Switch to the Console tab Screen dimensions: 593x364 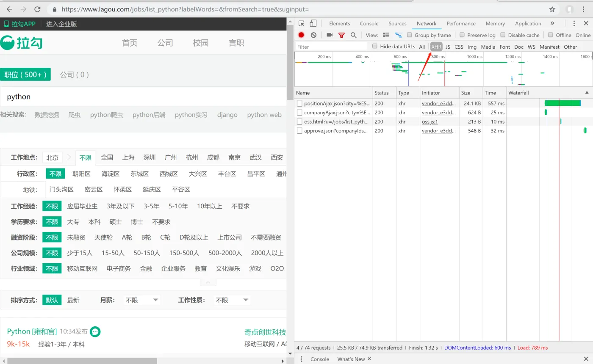[369, 23]
